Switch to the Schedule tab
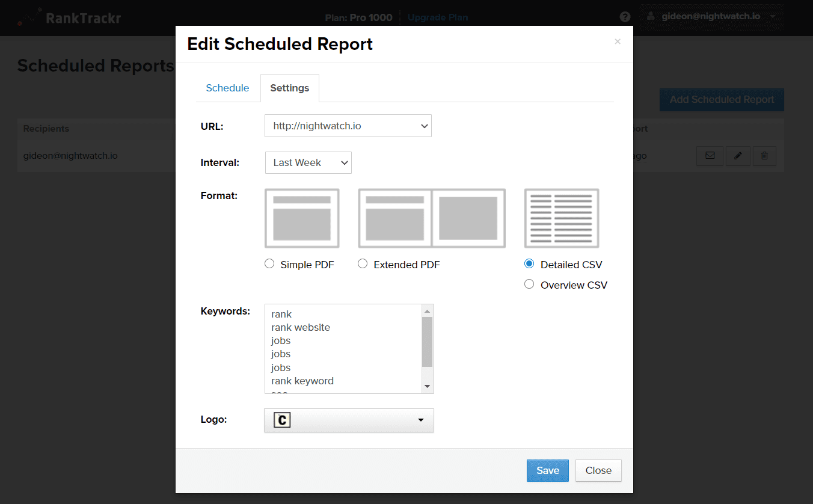Image resolution: width=813 pixels, height=504 pixels. (227, 88)
